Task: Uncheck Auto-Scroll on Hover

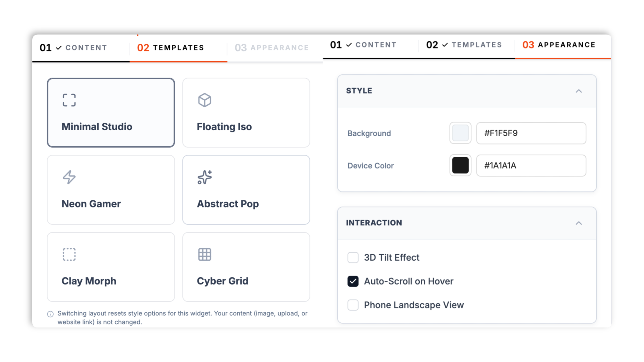Action: (x=353, y=281)
